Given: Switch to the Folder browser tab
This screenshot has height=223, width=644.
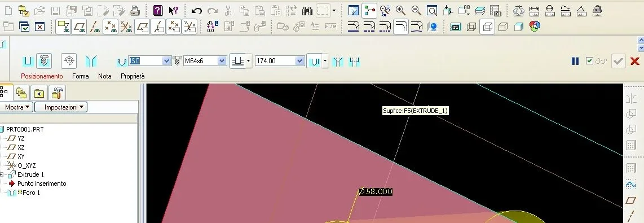Looking at the screenshot, I should [21, 93].
